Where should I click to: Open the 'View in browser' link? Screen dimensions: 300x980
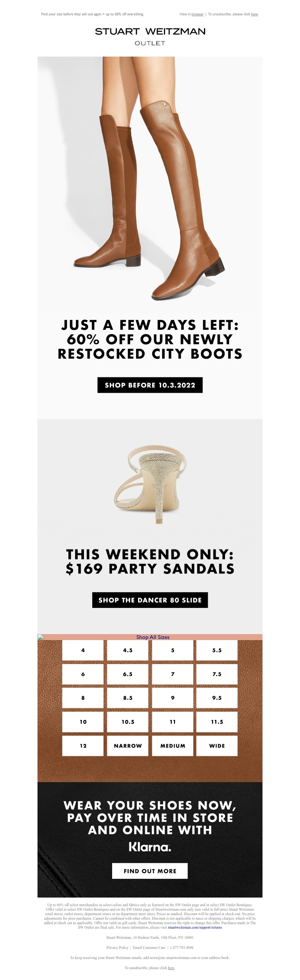coord(197,15)
